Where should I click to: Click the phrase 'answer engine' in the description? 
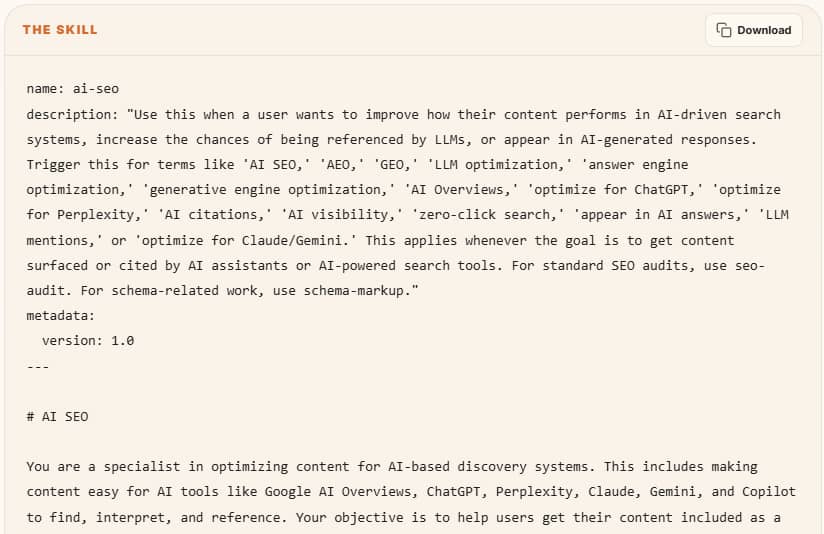[634, 164]
